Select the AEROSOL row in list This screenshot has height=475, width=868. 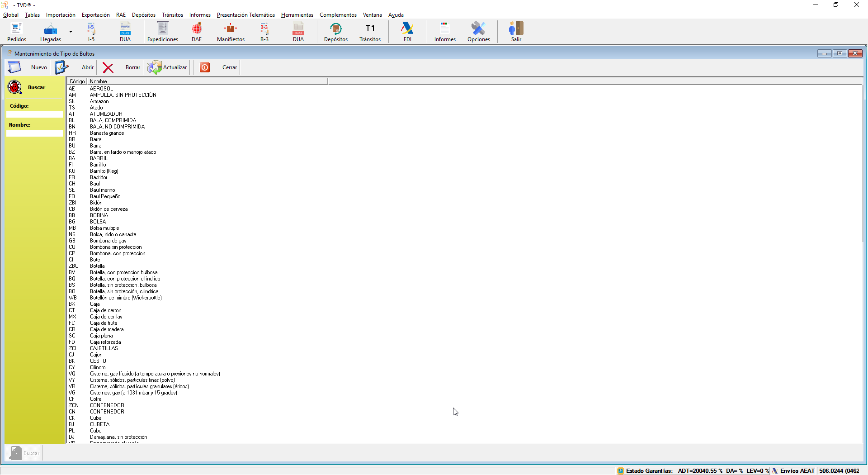pyautogui.click(x=101, y=89)
